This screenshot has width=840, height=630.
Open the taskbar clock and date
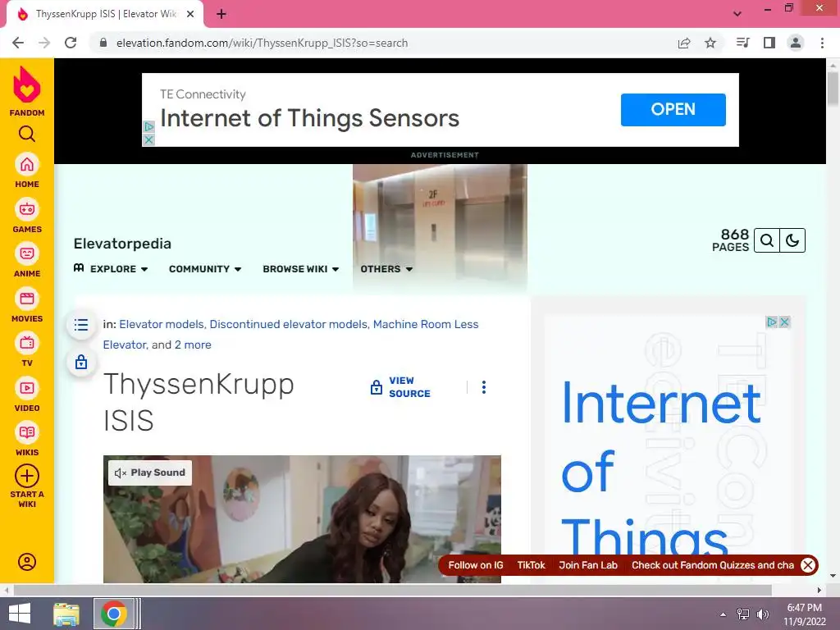[804, 614]
